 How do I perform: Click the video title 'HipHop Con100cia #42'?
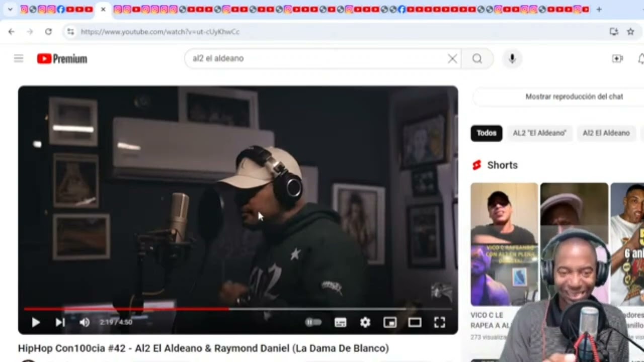click(203, 348)
